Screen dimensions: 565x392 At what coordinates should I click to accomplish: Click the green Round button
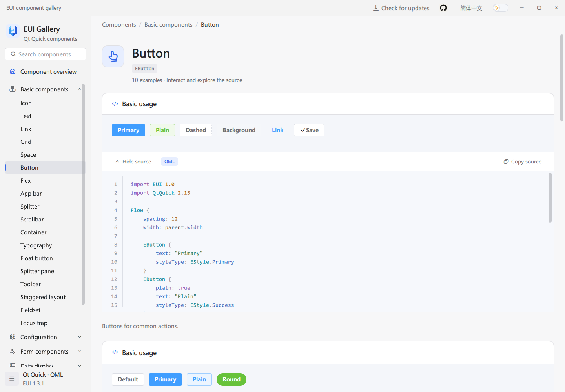[x=231, y=379]
